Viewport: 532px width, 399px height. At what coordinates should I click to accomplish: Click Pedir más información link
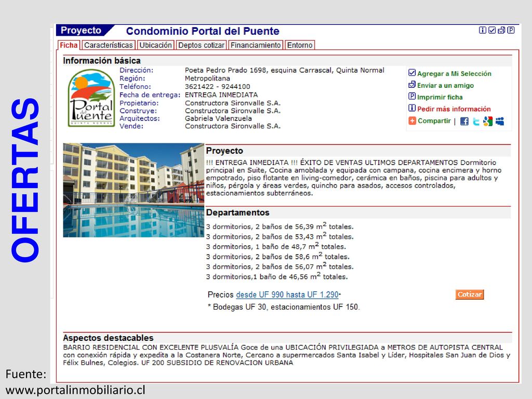point(454,109)
